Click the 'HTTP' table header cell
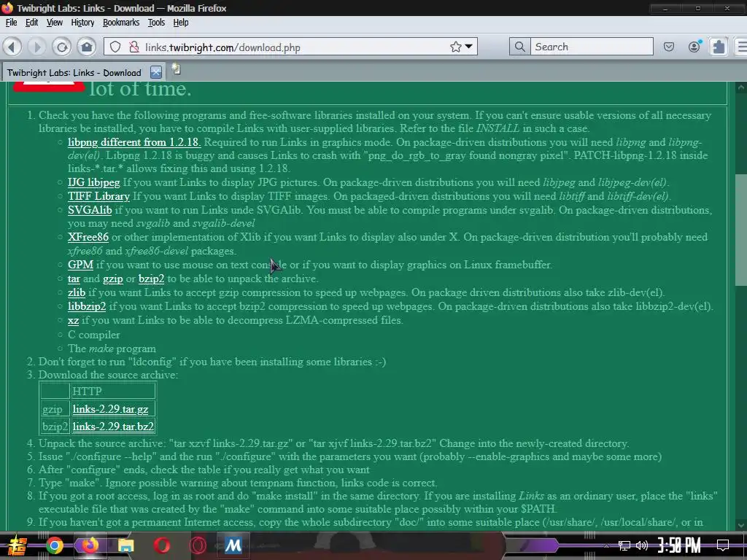747x560 pixels. point(113,391)
